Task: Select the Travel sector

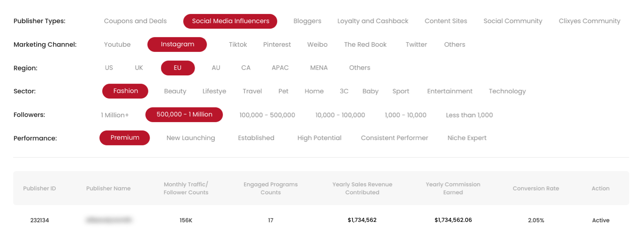Action: click(252, 92)
